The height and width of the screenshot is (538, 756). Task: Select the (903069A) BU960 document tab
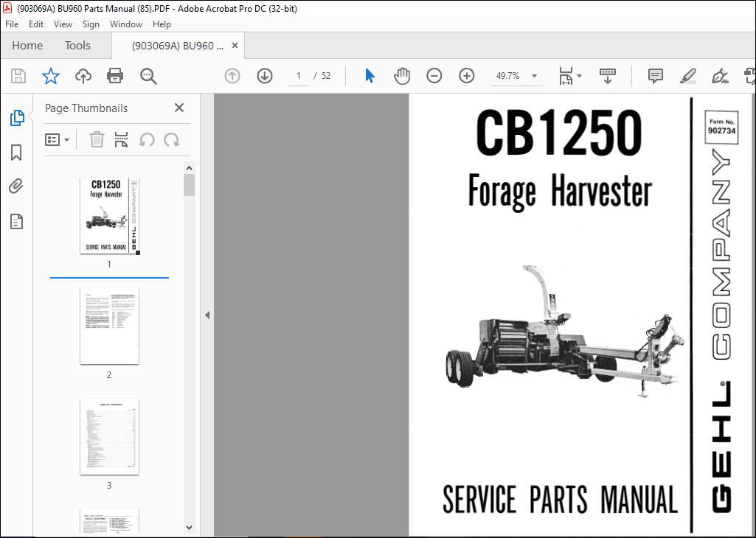(x=178, y=46)
